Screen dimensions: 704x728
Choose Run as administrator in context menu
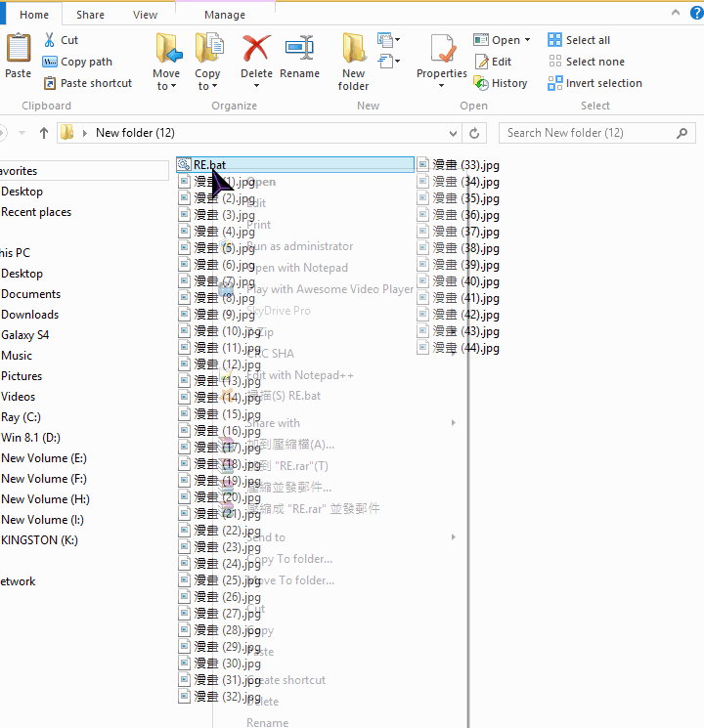point(300,246)
